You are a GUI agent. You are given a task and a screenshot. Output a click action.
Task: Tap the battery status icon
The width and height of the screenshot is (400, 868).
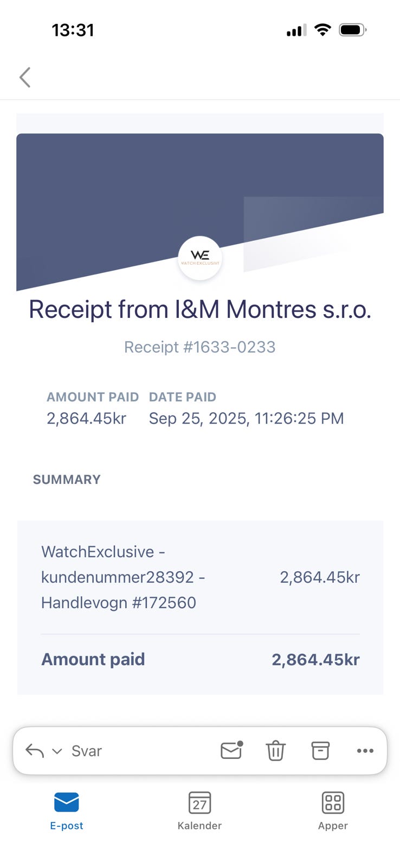[352, 30]
